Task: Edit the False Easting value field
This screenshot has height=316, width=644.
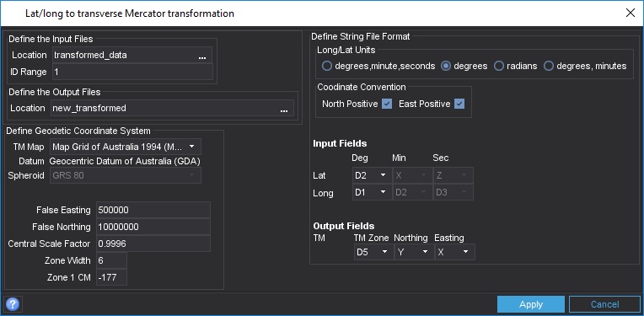Action: [153, 210]
